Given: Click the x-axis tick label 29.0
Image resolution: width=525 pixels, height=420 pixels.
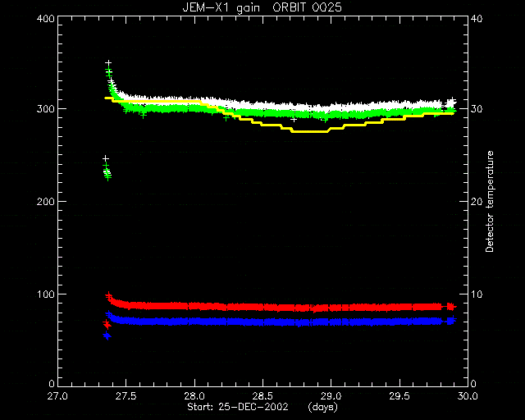Looking at the screenshot, I should 331,396.
